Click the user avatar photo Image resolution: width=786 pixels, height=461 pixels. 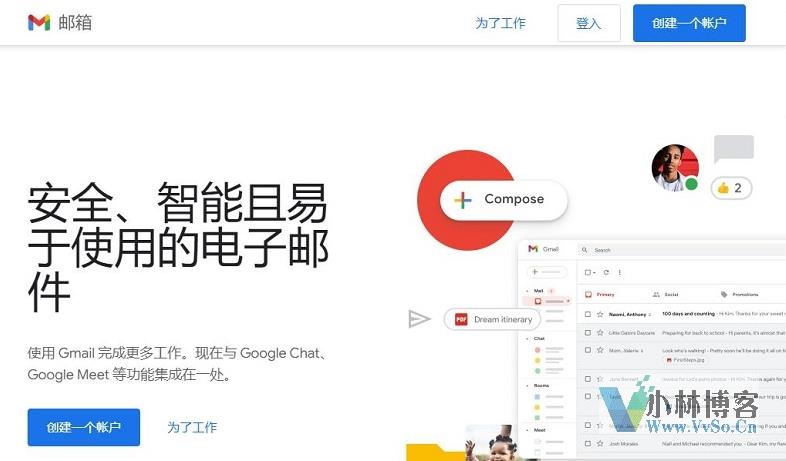point(675,168)
